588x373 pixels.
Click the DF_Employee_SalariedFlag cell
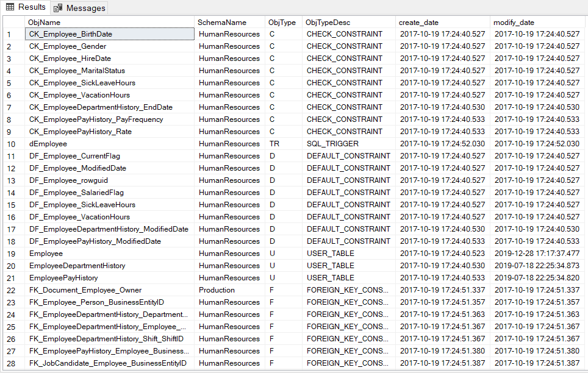point(110,193)
